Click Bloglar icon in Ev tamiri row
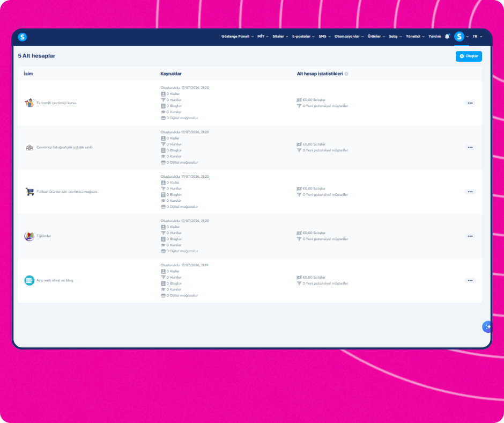This screenshot has width=504, height=423. 163,106
